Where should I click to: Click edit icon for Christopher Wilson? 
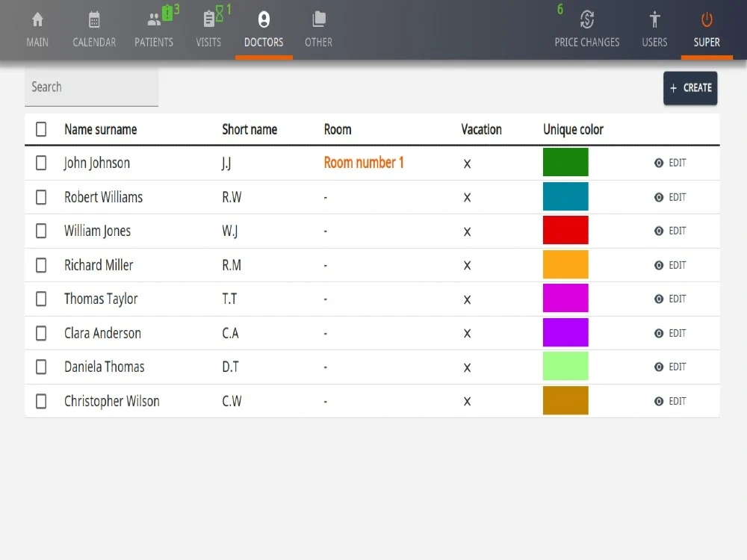point(658,402)
